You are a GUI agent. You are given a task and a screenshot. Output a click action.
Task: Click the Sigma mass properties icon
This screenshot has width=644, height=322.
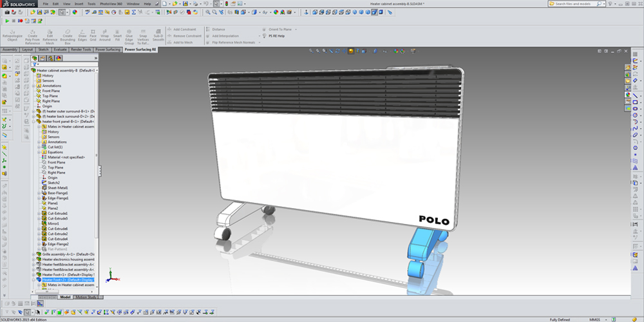tap(133, 12)
